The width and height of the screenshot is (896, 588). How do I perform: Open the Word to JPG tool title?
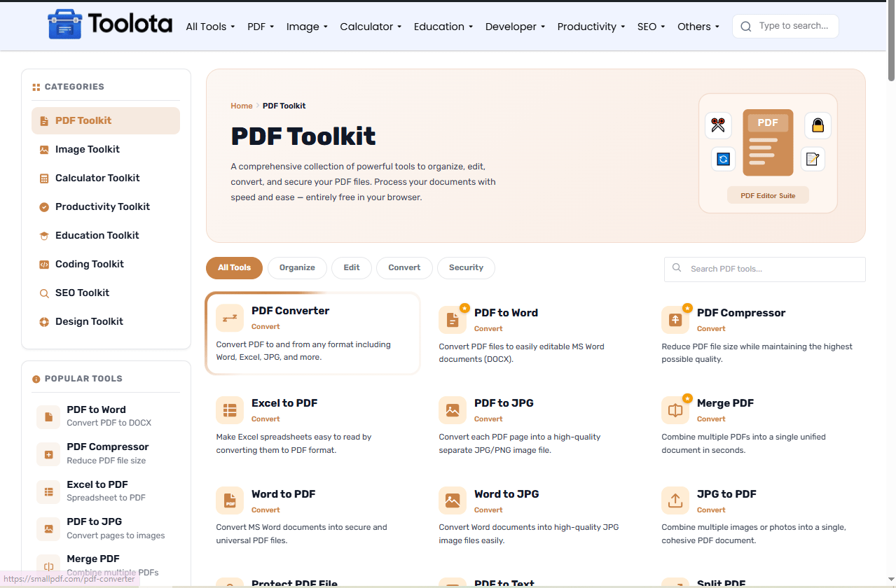pyautogui.click(x=506, y=494)
